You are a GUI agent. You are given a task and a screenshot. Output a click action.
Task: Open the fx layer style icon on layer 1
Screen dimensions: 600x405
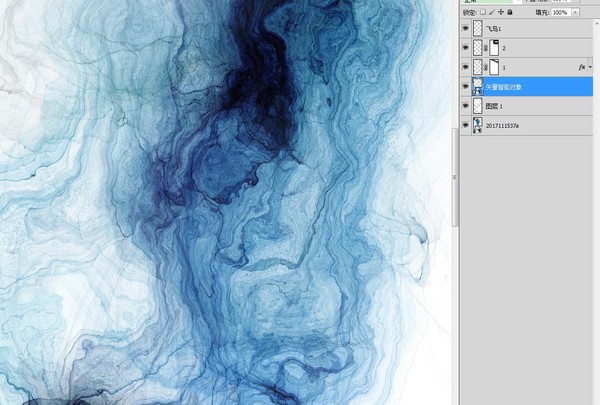tap(582, 67)
